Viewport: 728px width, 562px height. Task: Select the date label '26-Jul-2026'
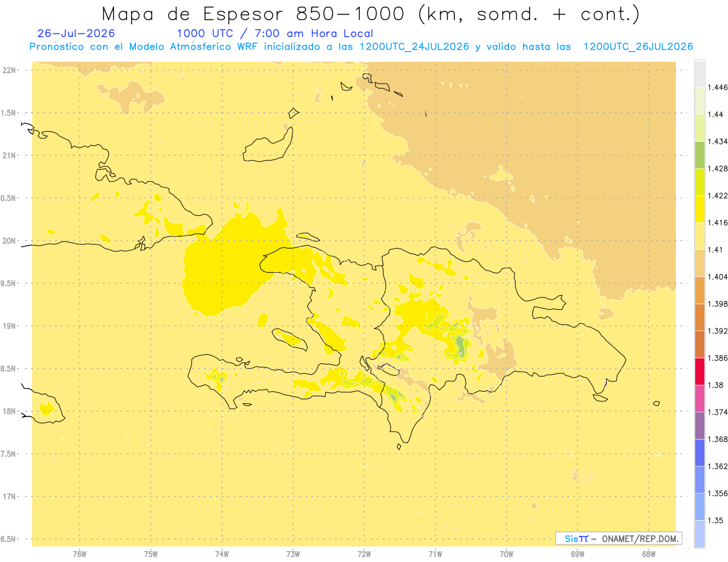tap(76, 33)
